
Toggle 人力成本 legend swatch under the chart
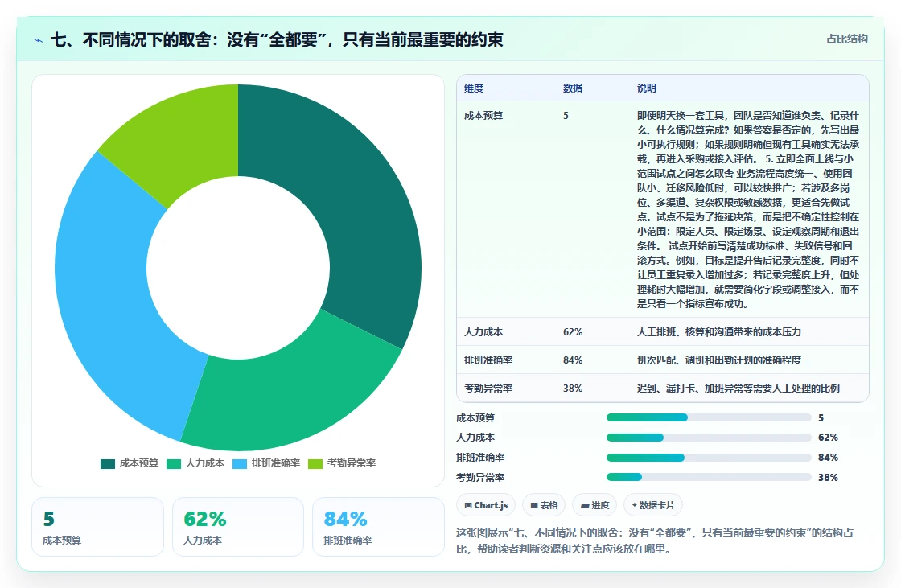click(x=174, y=463)
